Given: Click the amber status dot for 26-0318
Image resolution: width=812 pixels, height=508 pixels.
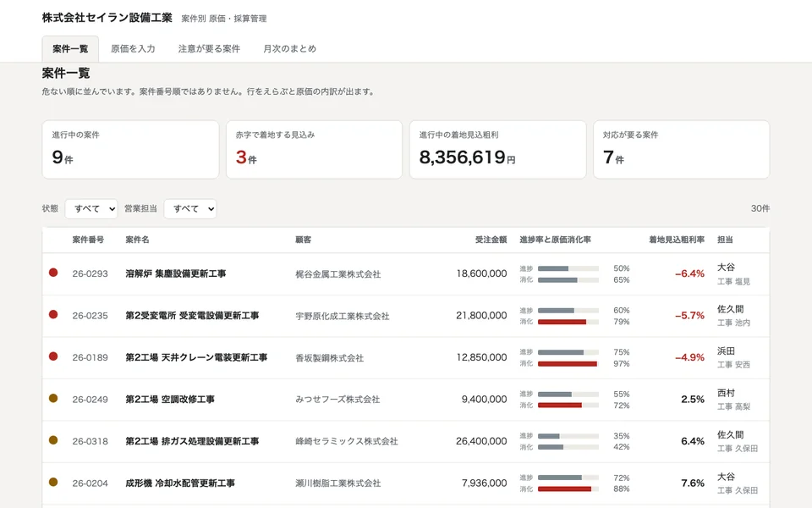Looking at the screenshot, I should pos(53,440).
